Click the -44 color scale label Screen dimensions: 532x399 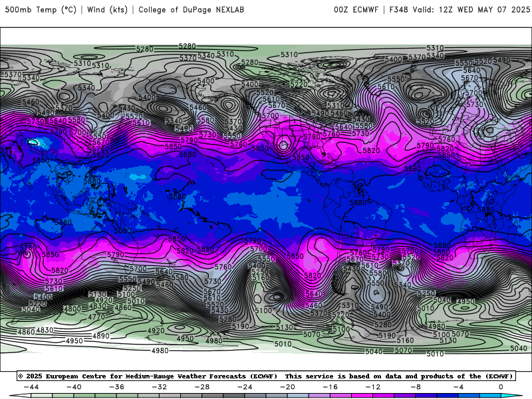(31, 387)
